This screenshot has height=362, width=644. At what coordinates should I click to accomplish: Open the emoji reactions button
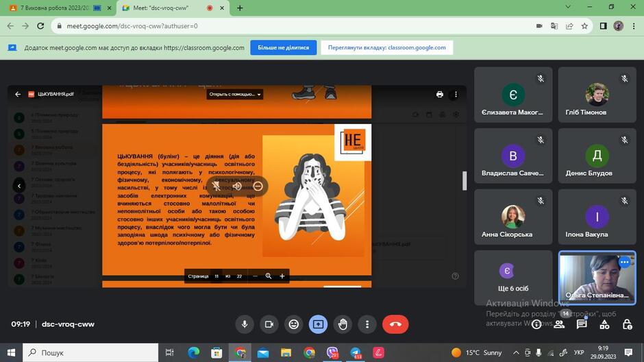pyautogui.click(x=294, y=324)
